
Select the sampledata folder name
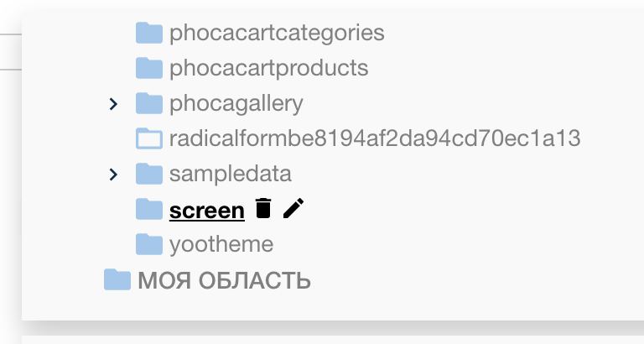[x=230, y=174]
